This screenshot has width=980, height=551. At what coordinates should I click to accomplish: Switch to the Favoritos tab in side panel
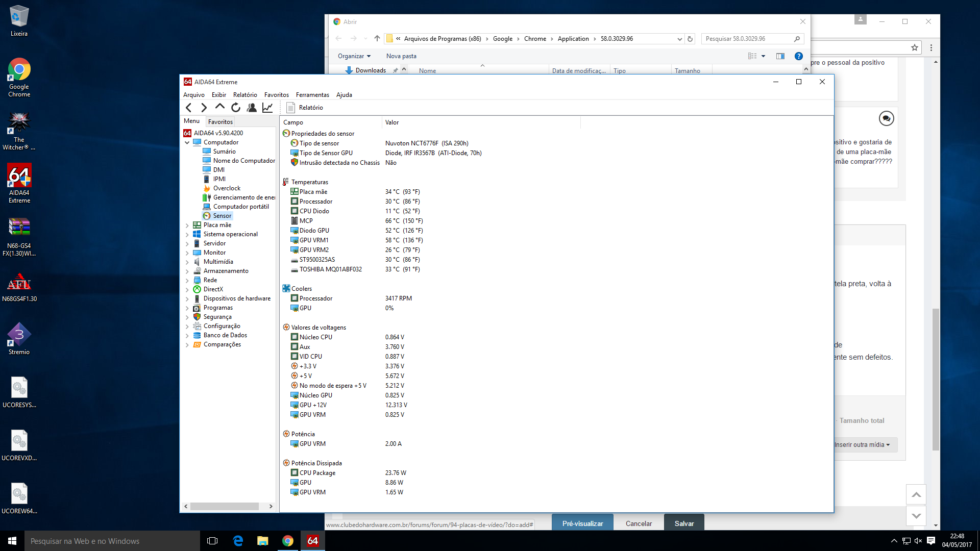220,121
